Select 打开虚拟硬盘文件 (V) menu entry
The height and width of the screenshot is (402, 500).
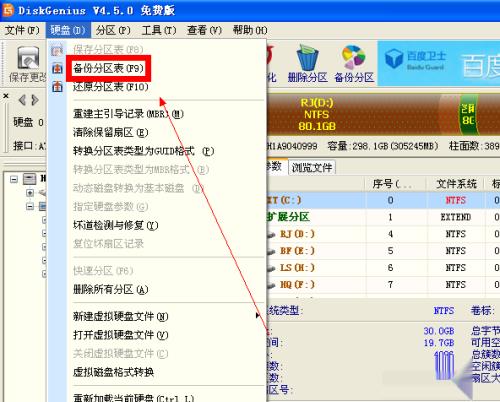click(x=121, y=335)
